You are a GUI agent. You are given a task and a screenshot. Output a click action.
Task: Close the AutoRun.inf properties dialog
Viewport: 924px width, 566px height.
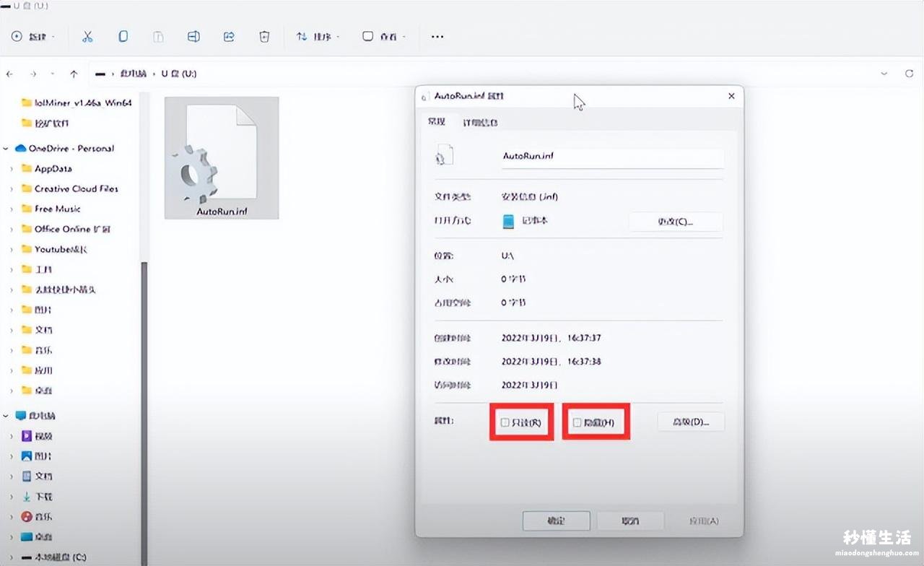(x=731, y=96)
